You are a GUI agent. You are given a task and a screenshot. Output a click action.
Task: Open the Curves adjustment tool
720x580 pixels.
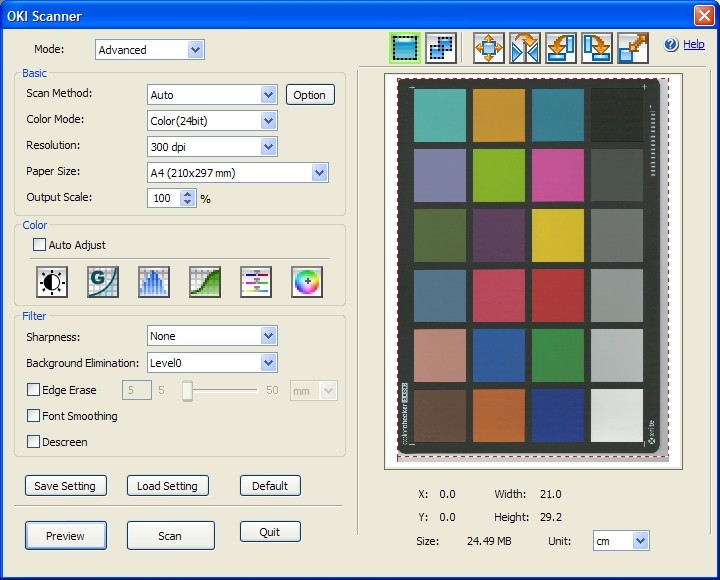pos(205,282)
